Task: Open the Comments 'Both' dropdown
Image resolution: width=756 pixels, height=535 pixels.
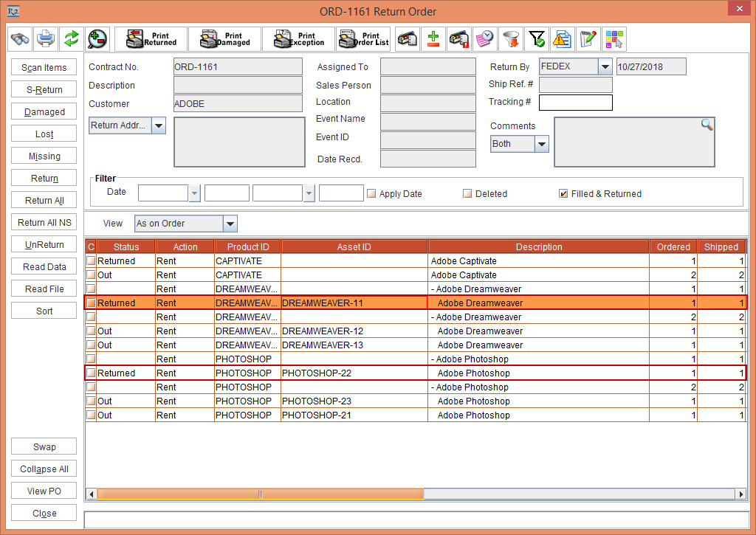Action: [x=541, y=144]
